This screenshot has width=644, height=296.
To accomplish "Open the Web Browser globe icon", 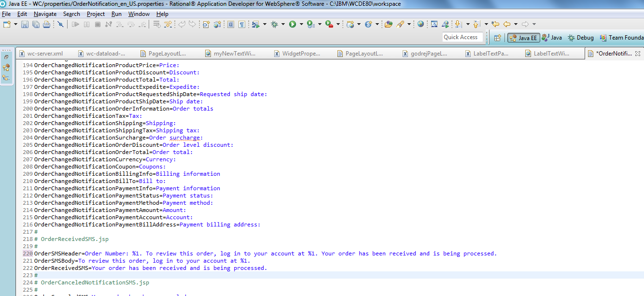I will (420, 24).
